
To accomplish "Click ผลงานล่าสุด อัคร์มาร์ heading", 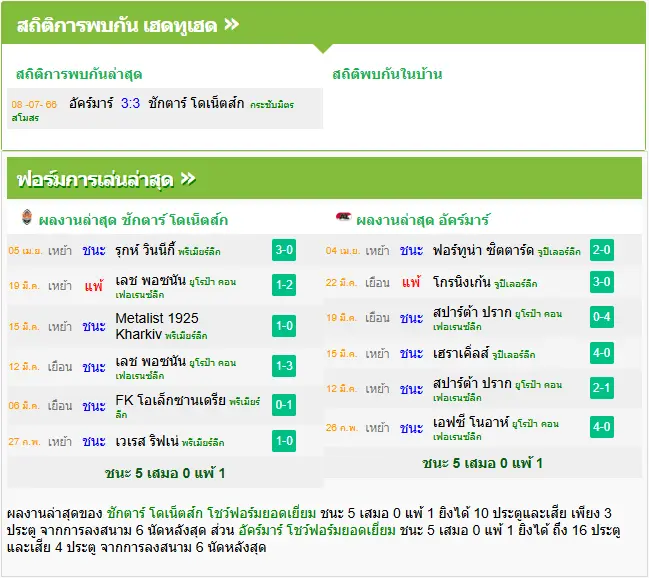I will (423, 220).
